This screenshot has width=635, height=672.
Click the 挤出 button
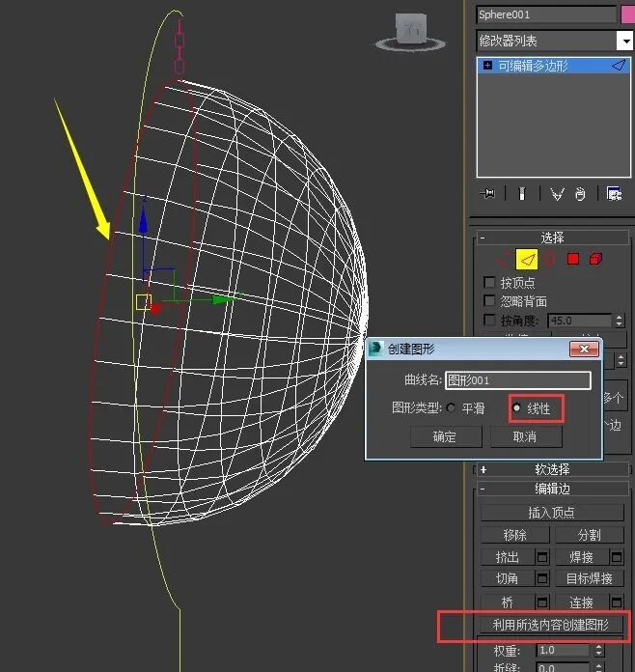[508, 557]
